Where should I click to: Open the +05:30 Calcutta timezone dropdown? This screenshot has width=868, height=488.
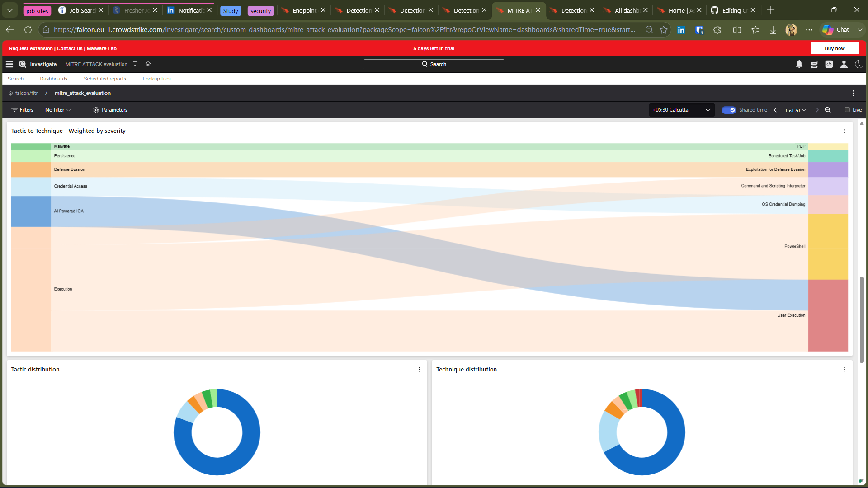tap(682, 110)
